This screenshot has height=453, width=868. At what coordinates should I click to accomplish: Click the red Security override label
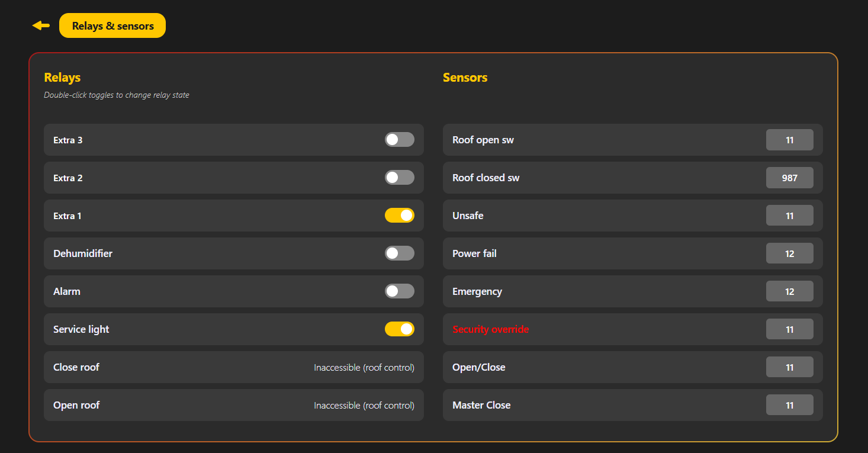click(490, 329)
